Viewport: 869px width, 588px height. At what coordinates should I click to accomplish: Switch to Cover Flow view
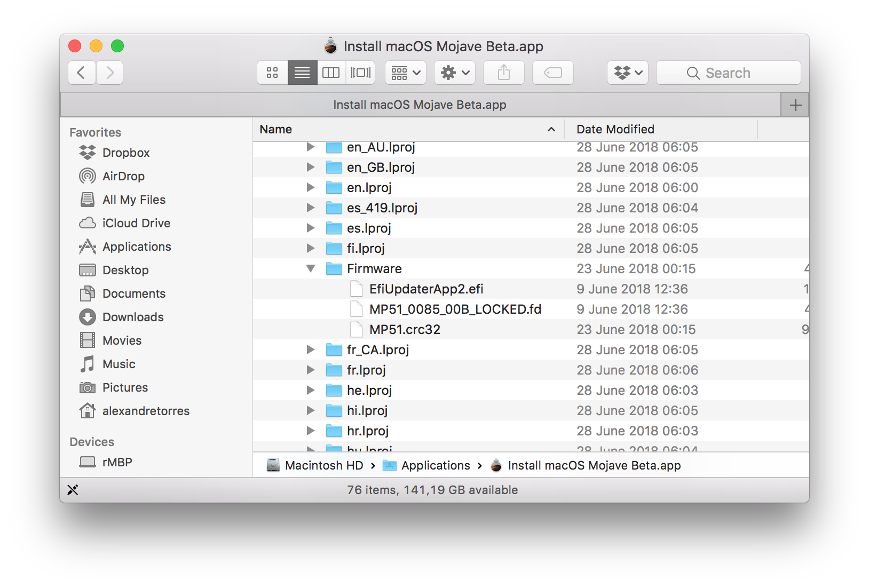(x=361, y=73)
